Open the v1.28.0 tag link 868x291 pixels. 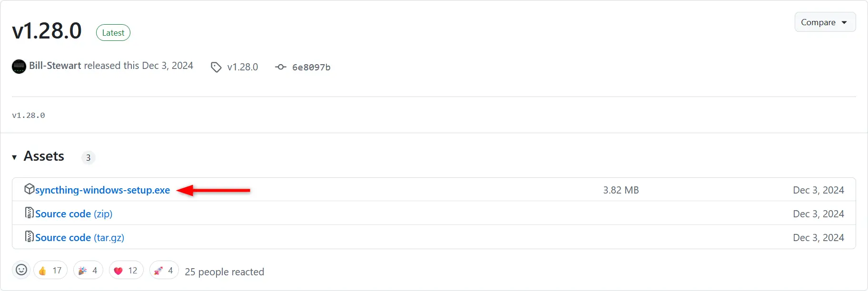[x=243, y=67]
